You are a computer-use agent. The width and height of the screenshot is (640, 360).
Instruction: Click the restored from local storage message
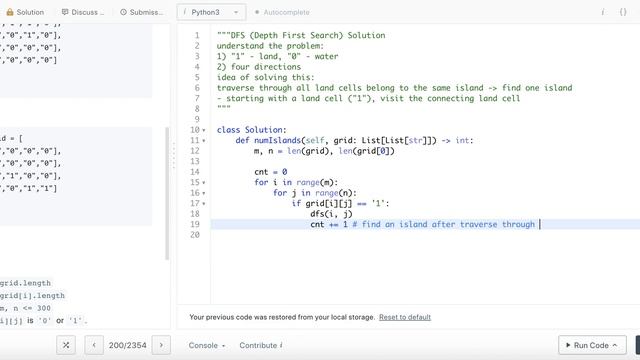[282, 317]
